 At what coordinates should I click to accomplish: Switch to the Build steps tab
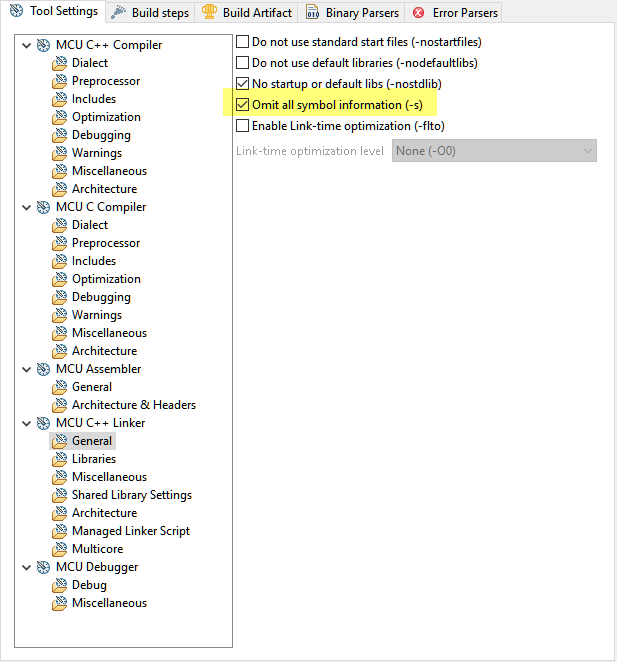click(150, 13)
